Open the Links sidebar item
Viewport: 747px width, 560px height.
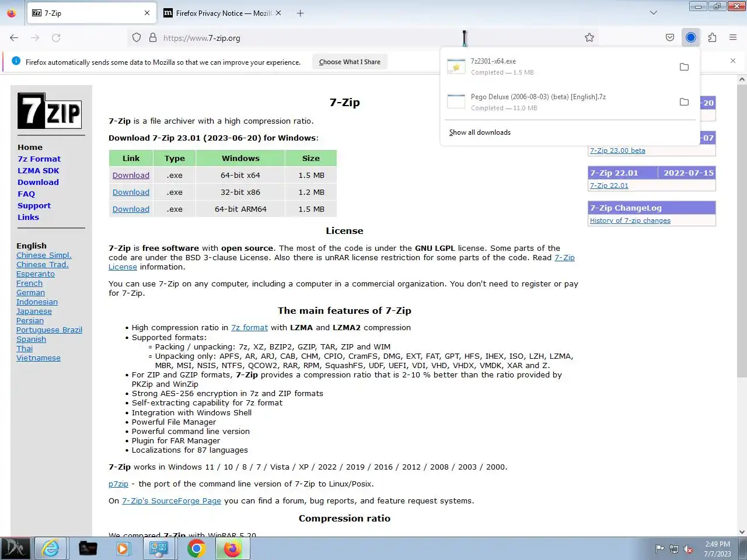(x=28, y=217)
